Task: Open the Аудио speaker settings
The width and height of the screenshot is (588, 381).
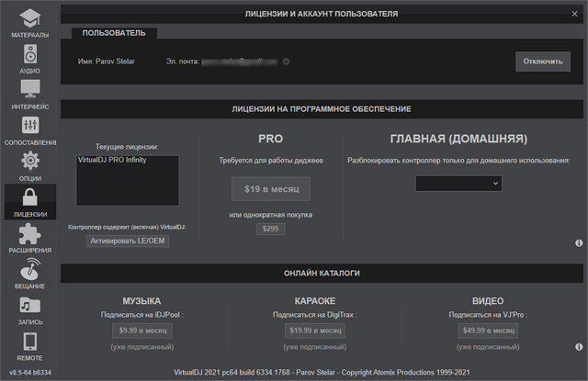Action: [x=29, y=58]
